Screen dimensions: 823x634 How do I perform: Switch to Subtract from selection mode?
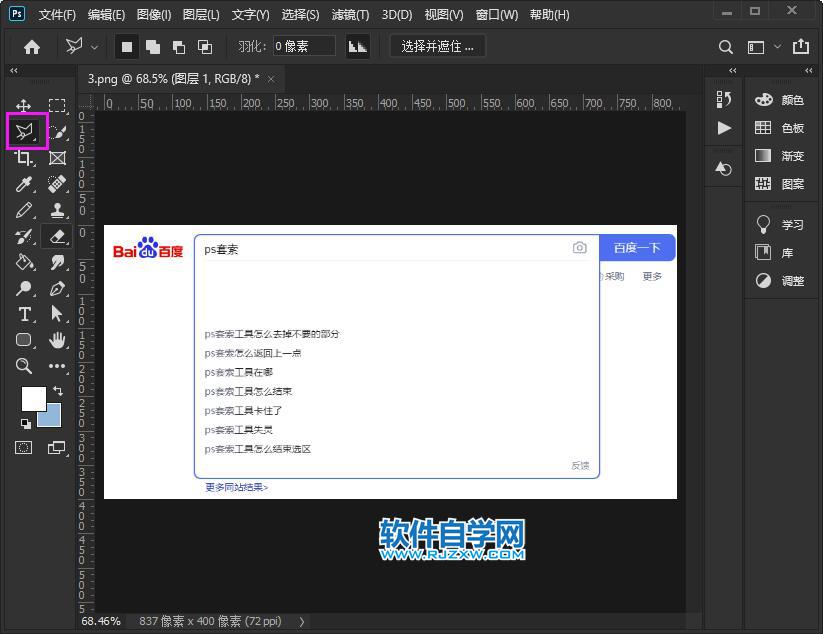point(177,46)
